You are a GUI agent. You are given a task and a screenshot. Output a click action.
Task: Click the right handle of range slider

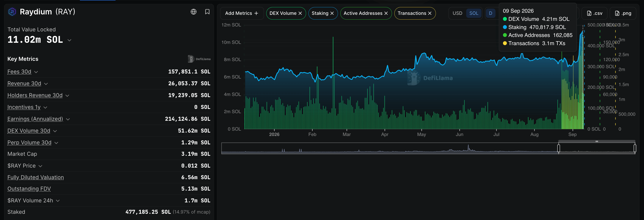pyautogui.click(x=635, y=148)
